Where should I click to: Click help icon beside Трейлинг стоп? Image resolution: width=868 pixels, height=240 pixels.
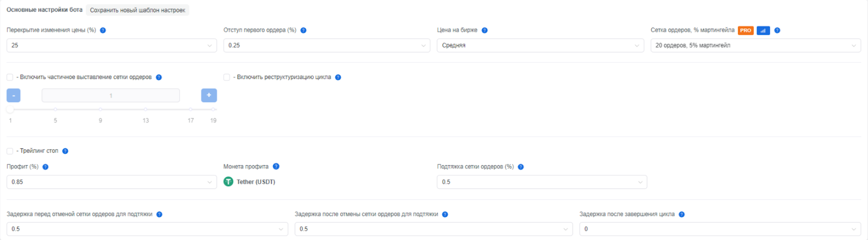[65, 151]
